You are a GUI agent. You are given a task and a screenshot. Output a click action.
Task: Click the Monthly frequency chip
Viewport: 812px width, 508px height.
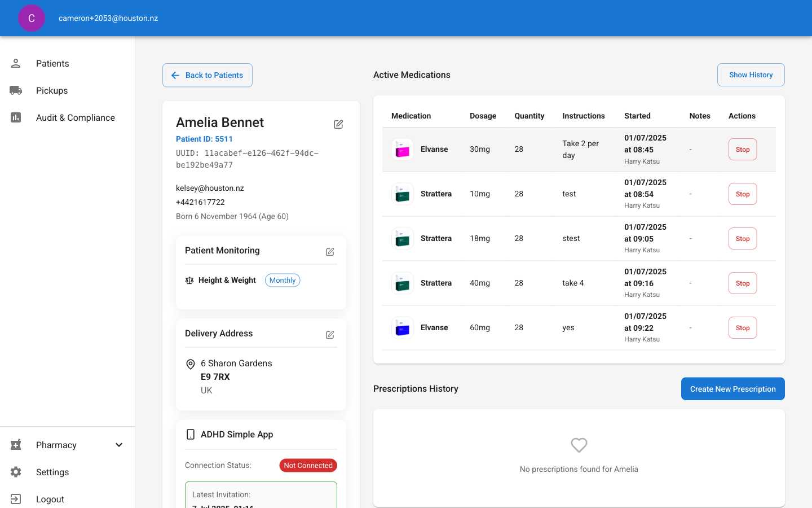tap(283, 281)
